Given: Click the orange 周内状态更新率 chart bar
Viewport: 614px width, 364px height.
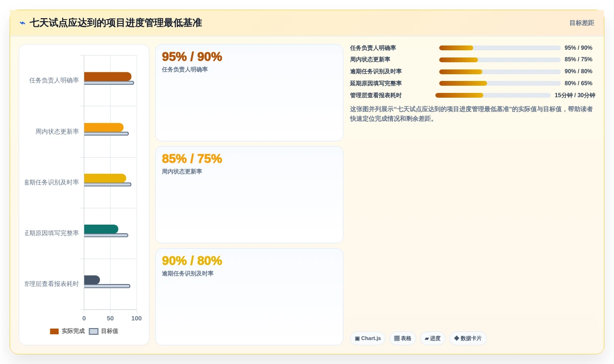Looking at the screenshot, I should coord(104,127).
